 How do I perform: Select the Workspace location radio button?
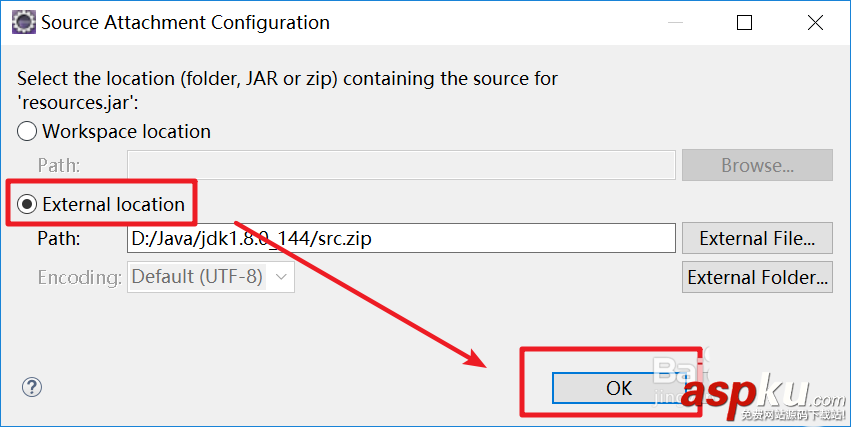27,131
